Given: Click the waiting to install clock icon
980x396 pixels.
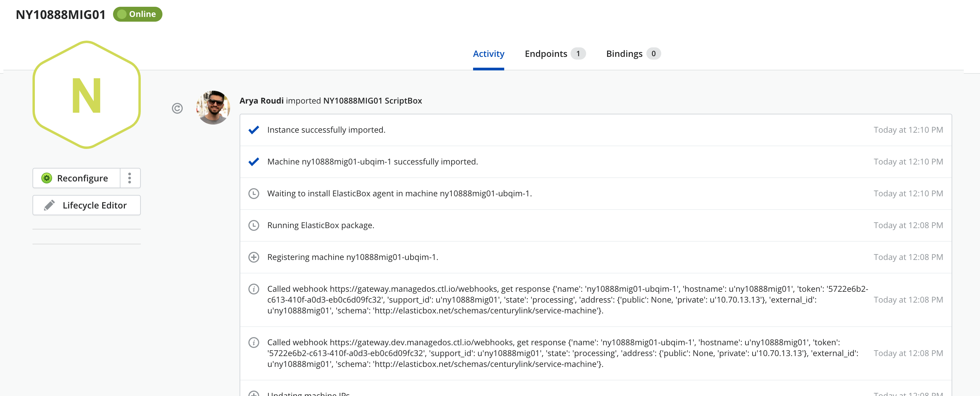Looking at the screenshot, I should pos(254,193).
